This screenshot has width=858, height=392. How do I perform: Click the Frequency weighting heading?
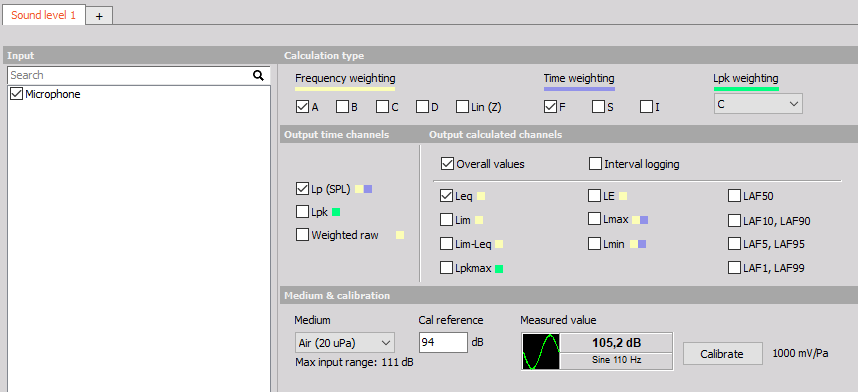click(345, 78)
